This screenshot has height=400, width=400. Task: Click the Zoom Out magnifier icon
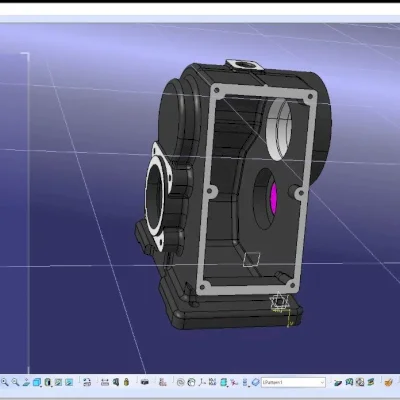(15, 382)
